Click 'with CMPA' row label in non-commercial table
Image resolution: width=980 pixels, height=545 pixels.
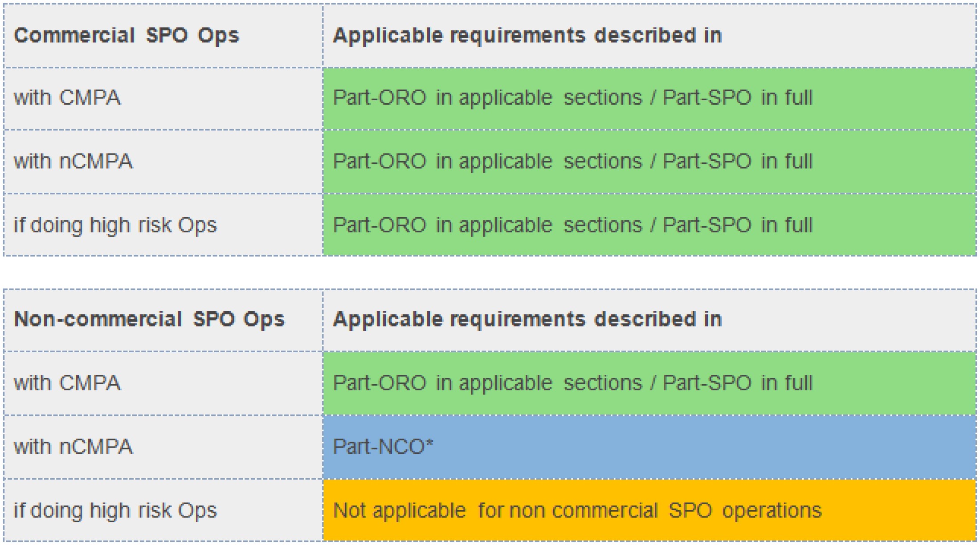tap(163, 383)
